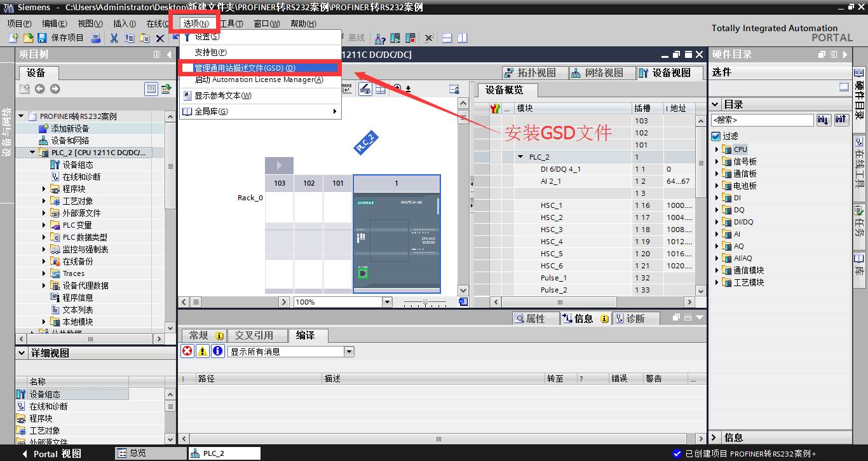This screenshot has height=461, width=868.
Task: Expand the PLC 变量 tree node
Action: tap(44, 225)
